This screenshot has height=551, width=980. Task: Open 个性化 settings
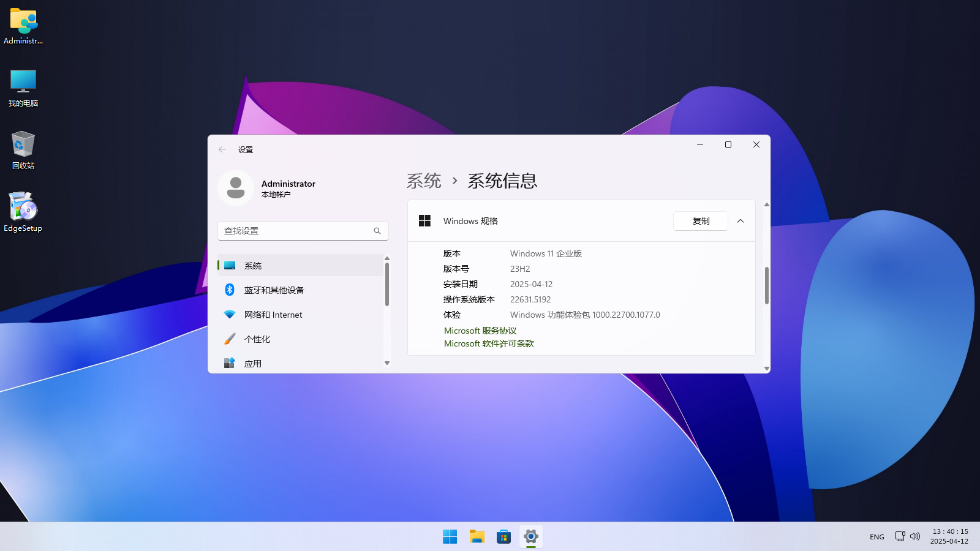(300, 339)
